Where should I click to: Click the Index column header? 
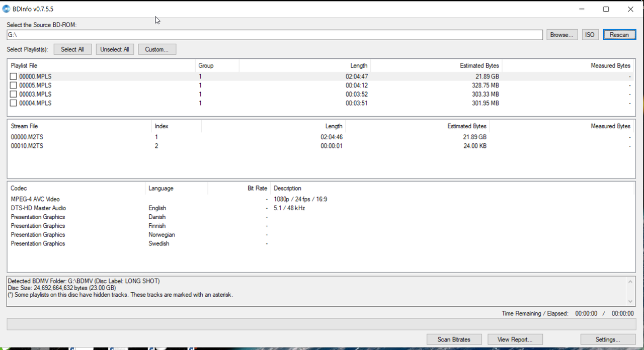(x=177, y=126)
